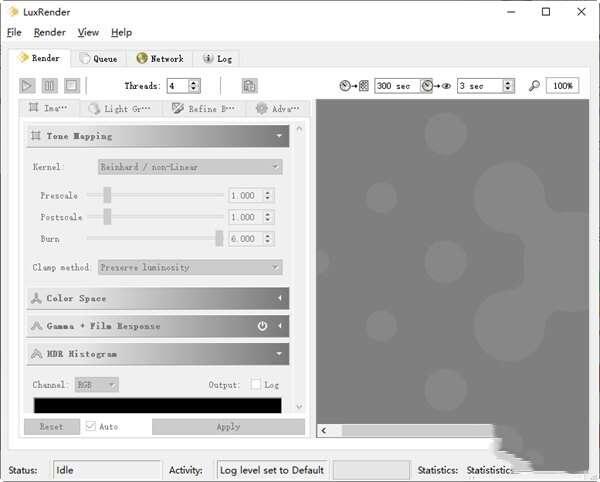Viewport: 600px width, 482px height.
Task: Expand the Color Space section
Action: [x=157, y=298]
